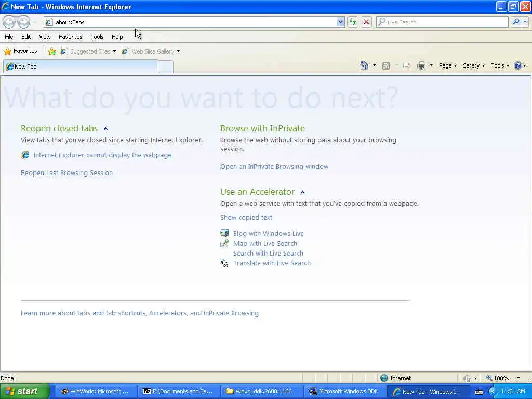Image resolution: width=532 pixels, height=399 pixels.
Task: Click Search with Live Search accelerator
Action: pos(268,253)
